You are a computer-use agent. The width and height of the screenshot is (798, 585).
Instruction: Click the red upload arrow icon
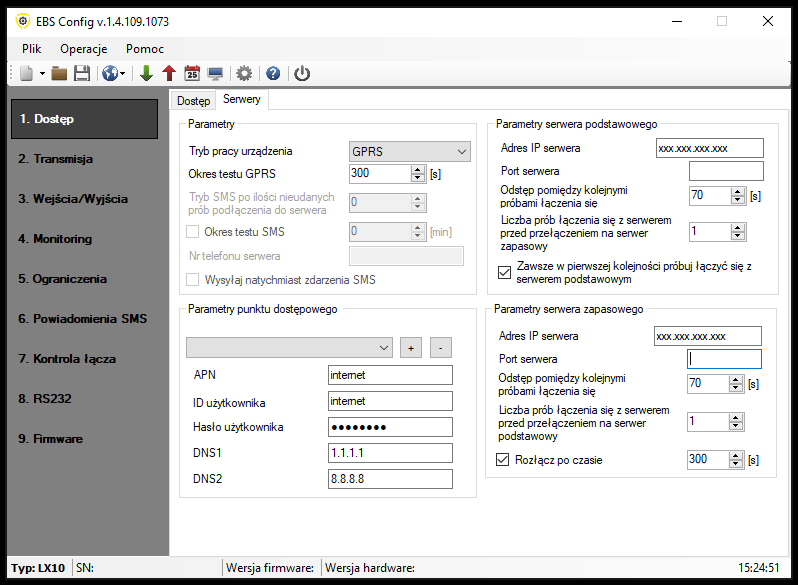[168, 73]
